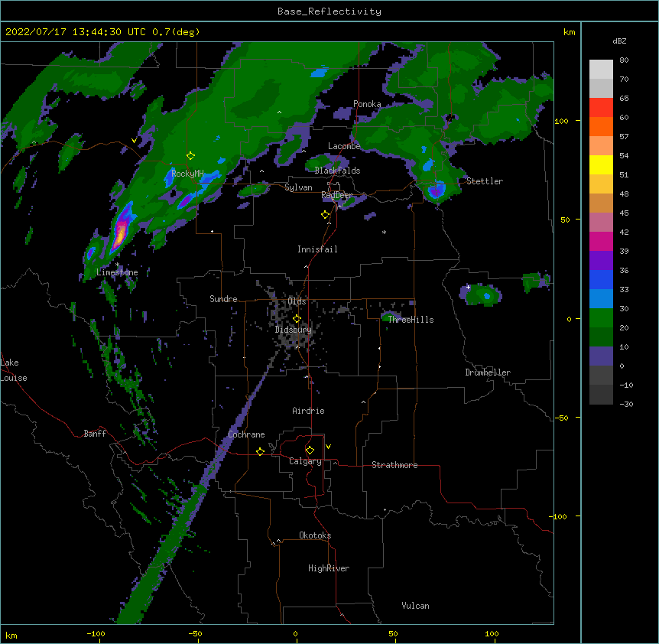
Task: Click the 0 tick on the bottom axis
Action: pyautogui.click(x=295, y=634)
